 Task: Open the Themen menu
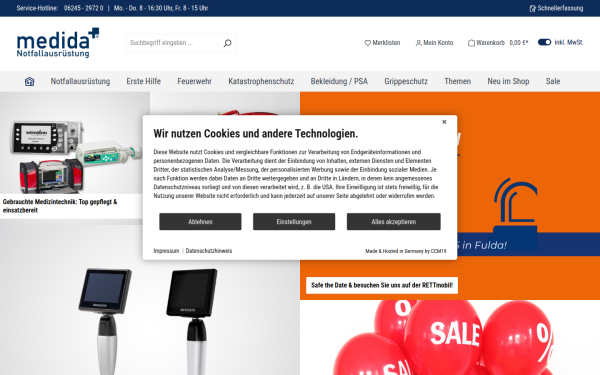tap(457, 81)
